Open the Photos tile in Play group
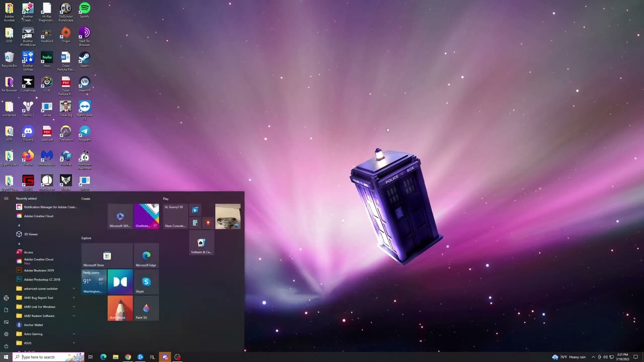Viewport: 644px width, 362px height. pos(228,216)
